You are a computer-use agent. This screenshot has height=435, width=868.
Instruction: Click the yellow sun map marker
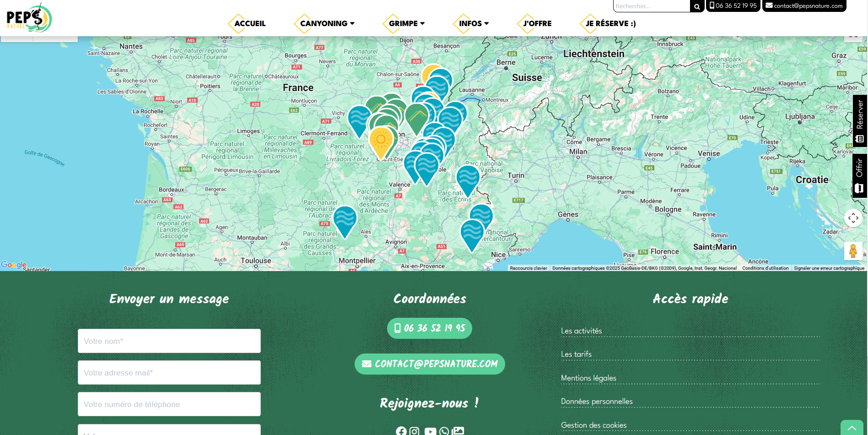381,141
